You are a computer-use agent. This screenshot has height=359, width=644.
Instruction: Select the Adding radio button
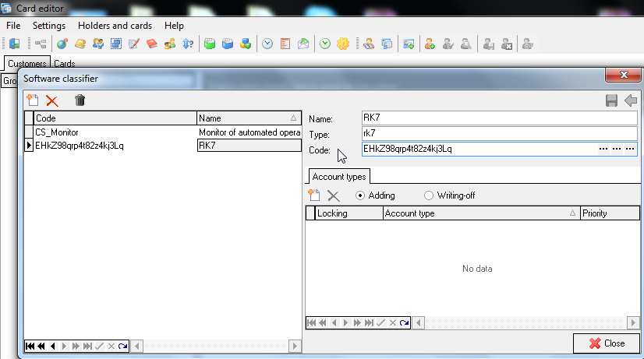(360, 195)
